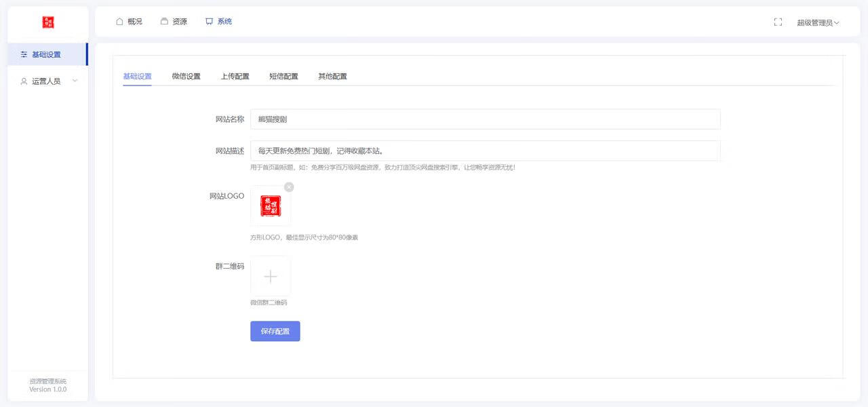Open the 短信配置 tab
Image resolution: width=868 pixels, height=407 pixels.
tap(283, 76)
